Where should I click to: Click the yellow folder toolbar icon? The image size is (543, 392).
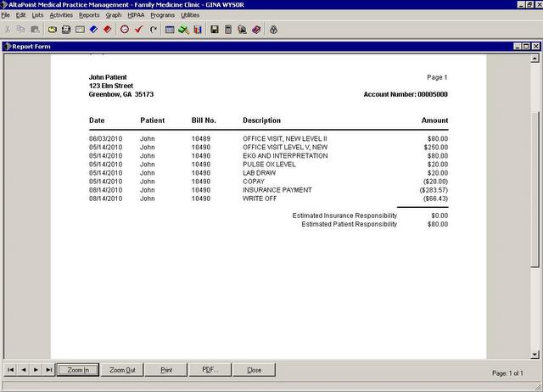[x=52, y=29]
